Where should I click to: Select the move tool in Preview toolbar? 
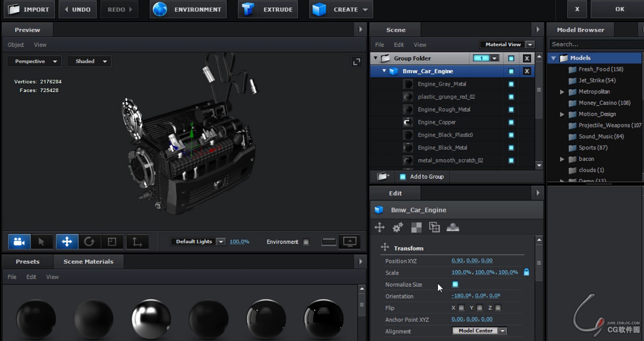click(x=67, y=242)
